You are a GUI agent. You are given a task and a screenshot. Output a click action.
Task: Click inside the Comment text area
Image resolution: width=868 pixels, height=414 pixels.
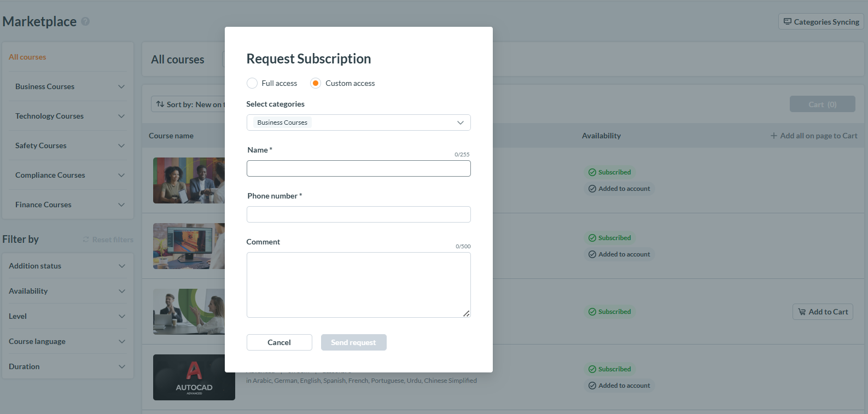click(x=359, y=285)
